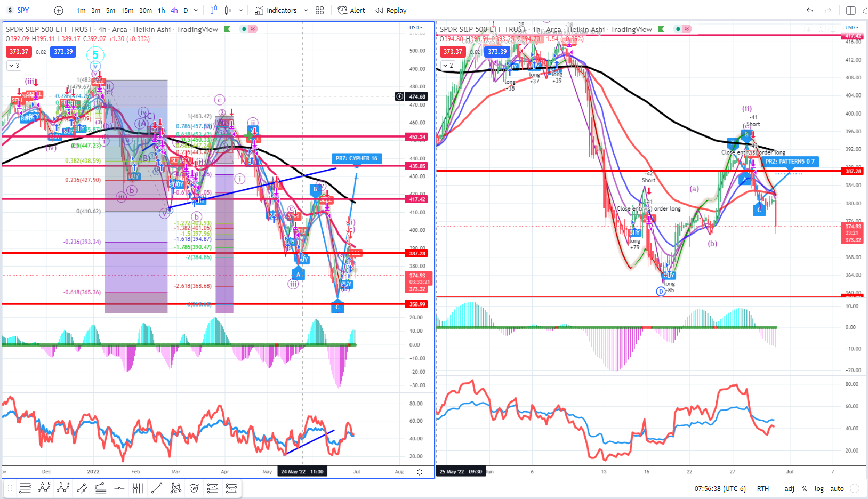Click the favorites toolbar drag handle
This screenshot has width=868, height=499.
(x=10, y=488)
